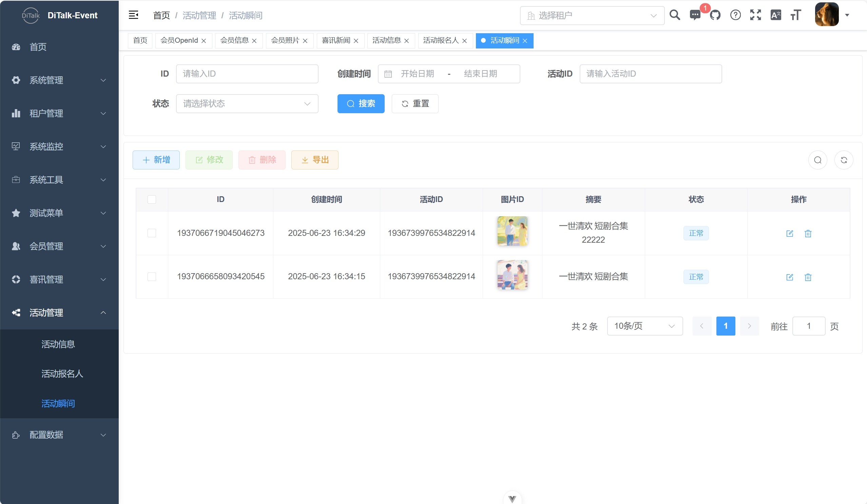This screenshot has height=504, width=867.
Task: Click the blue 搜索 button
Action: click(x=361, y=103)
